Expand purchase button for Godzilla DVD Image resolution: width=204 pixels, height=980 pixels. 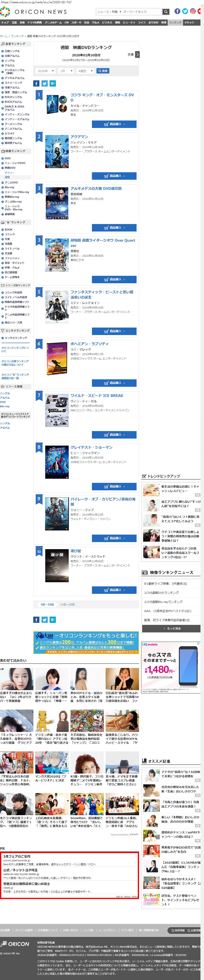pyautogui.click(x=114, y=124)
